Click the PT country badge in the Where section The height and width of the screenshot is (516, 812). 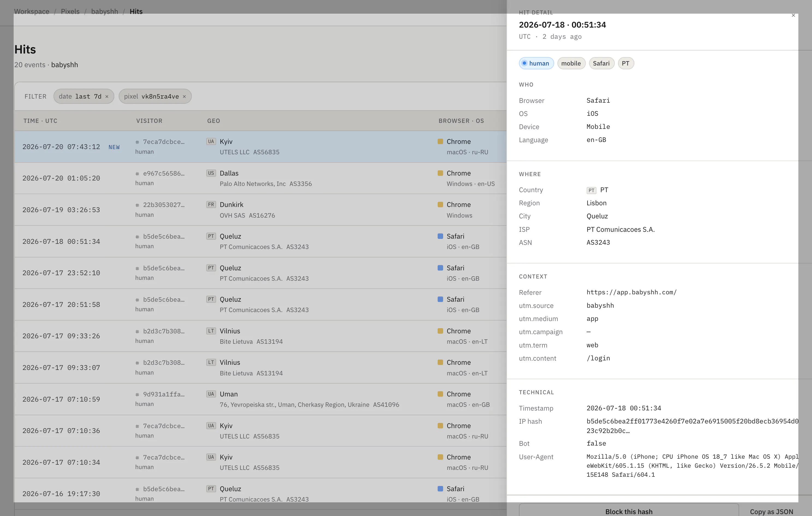pyautogui.click(x=592, y=190)
